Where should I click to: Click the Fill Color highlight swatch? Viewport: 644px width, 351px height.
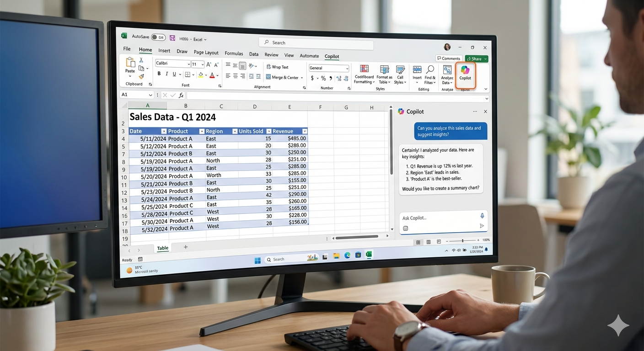click(x=201, y=74)
